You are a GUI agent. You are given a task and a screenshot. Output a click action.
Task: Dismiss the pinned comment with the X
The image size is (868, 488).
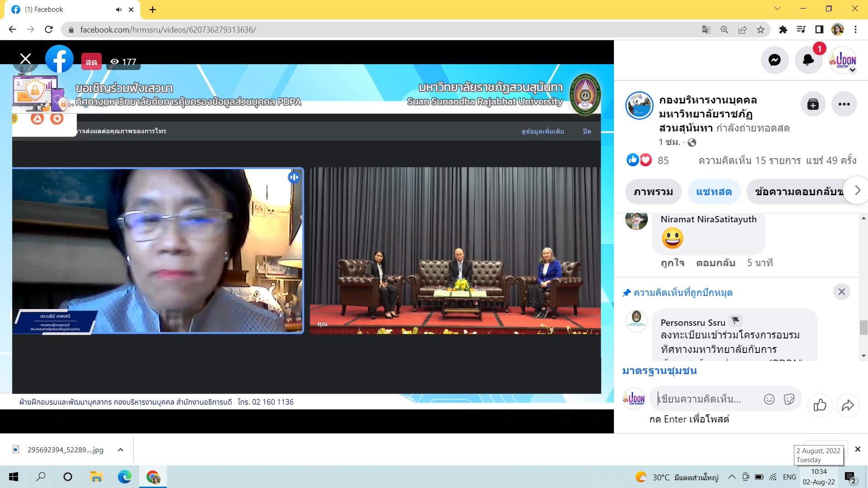pos(841,292)
